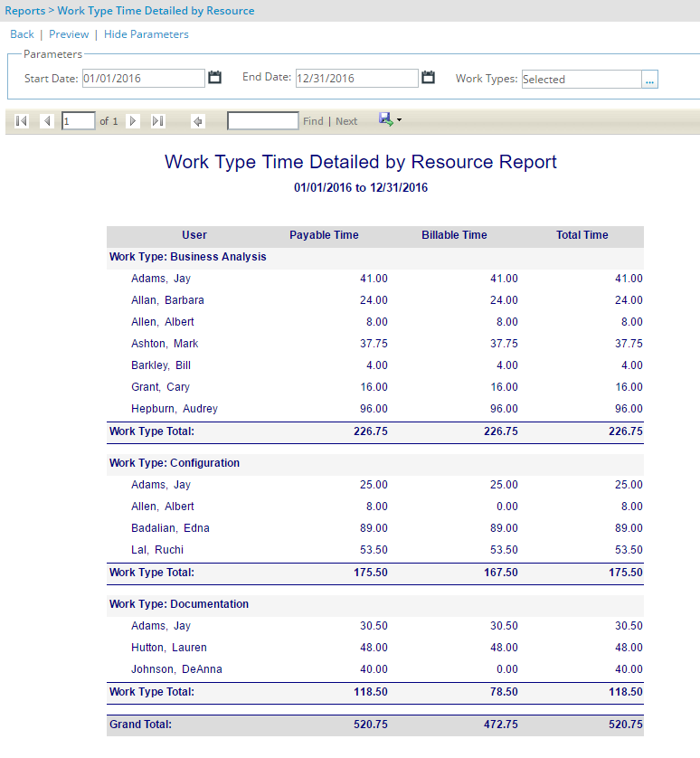Open the Preview link
This screenshot has width=700, height=758.
point(69,34)
